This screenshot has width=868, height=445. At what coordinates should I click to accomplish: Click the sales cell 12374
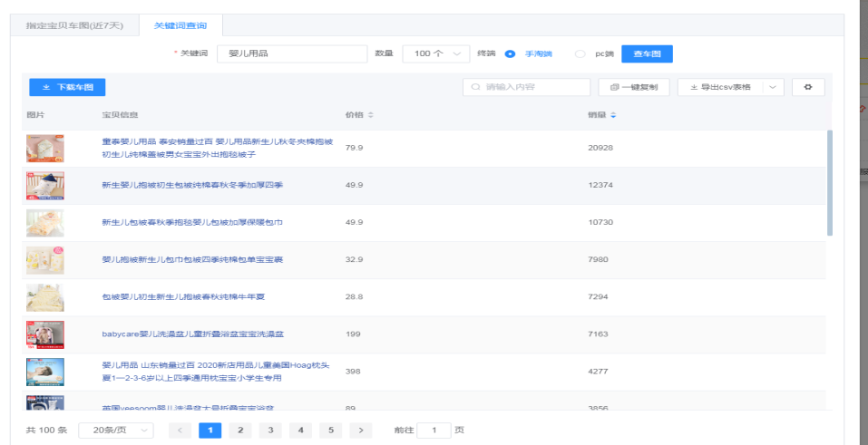[600, 185]
